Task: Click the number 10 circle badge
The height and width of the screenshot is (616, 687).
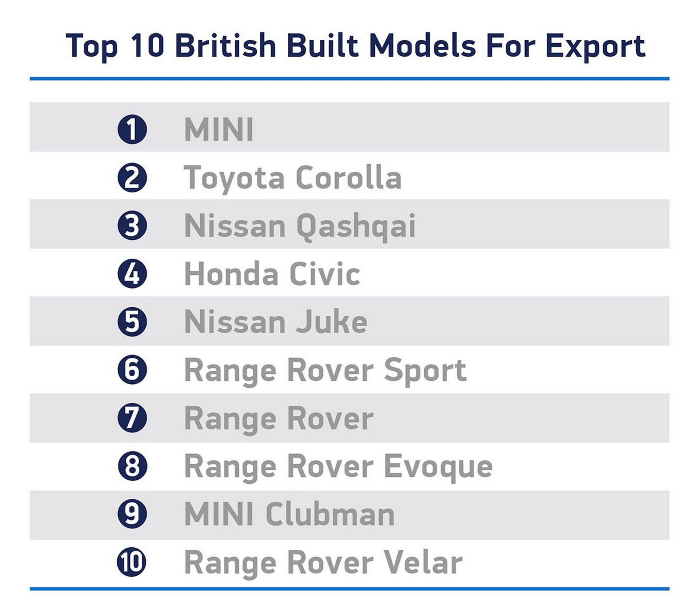Action: tap(132, 562)
